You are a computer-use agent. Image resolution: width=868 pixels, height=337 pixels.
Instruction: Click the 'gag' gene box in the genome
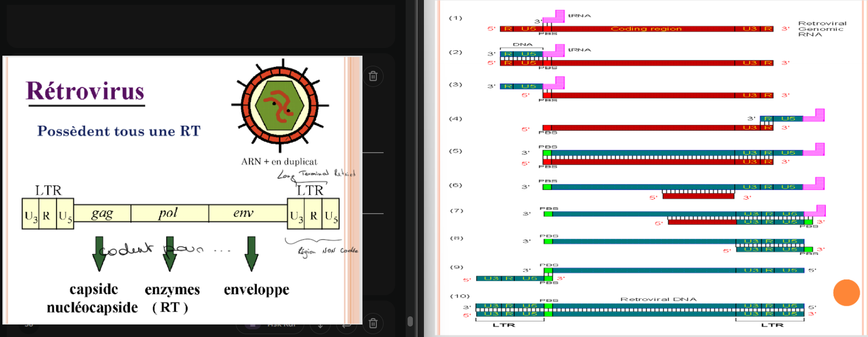pos(102,213)
